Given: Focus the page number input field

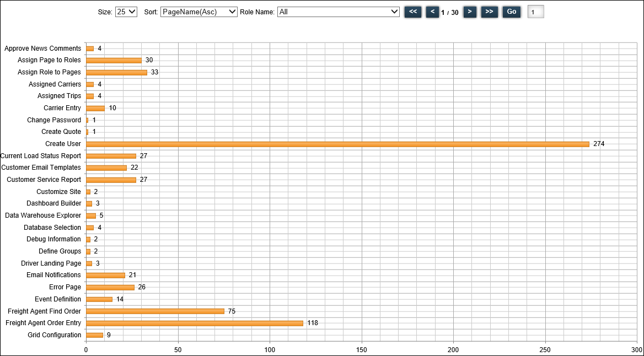Looking at the screenshot, I should click(535, 12).
